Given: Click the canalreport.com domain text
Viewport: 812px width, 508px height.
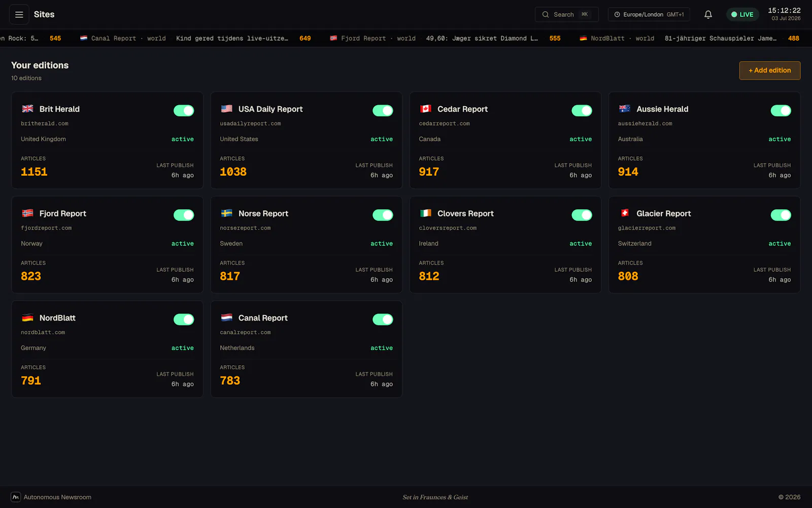Looking at the screenshot, I should point(245,332).
